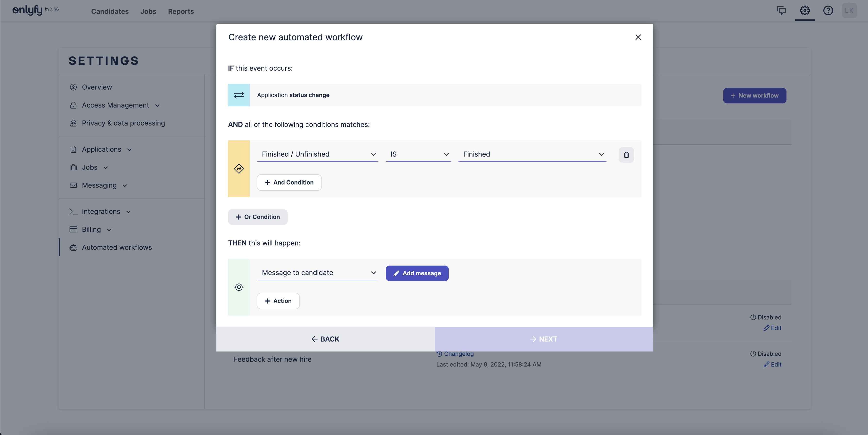Open the chat messages icon in header
Viewport: 868px width, 435px height.
click(x=781, y=10)
